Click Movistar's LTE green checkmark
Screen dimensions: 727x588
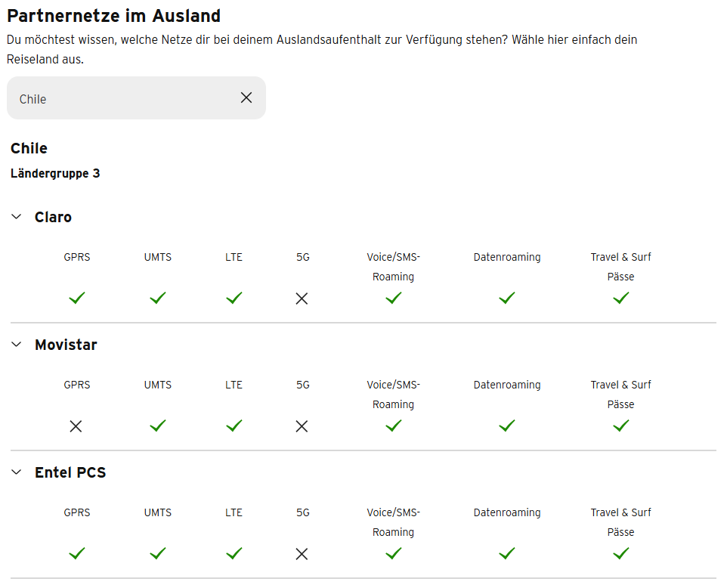coord(234,426)
